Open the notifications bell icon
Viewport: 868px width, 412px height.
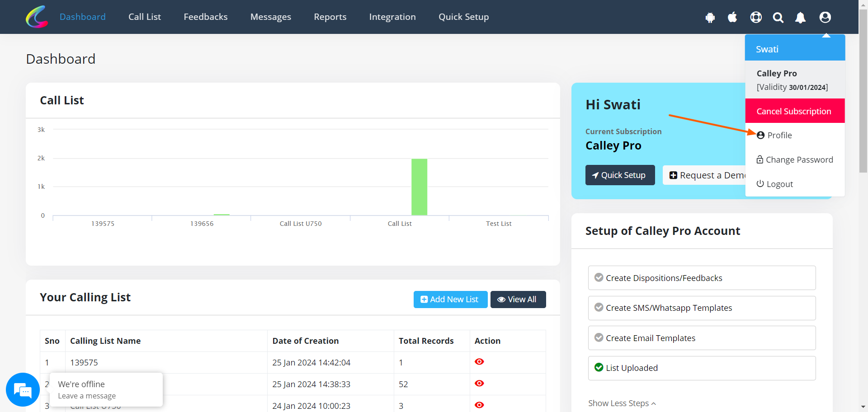pos(800,17)
